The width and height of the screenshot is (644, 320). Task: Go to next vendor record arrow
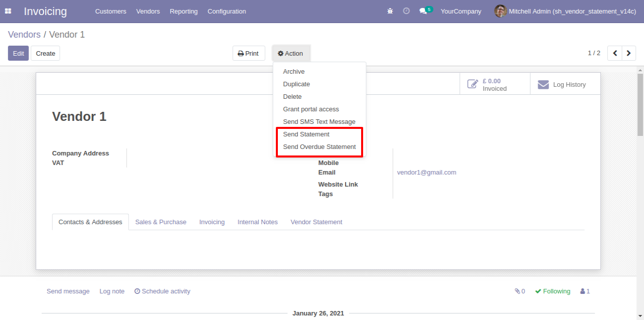pyautogui.click(x=629, y=53)
